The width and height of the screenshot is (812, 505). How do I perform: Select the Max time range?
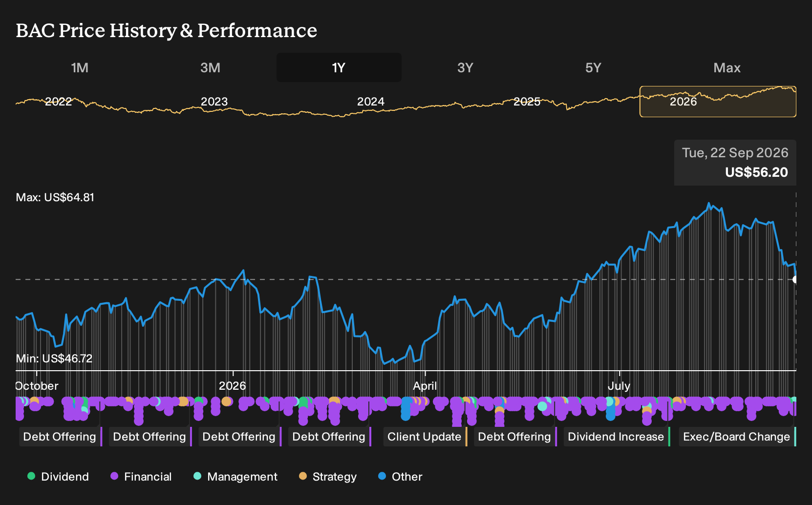point(727,67)
